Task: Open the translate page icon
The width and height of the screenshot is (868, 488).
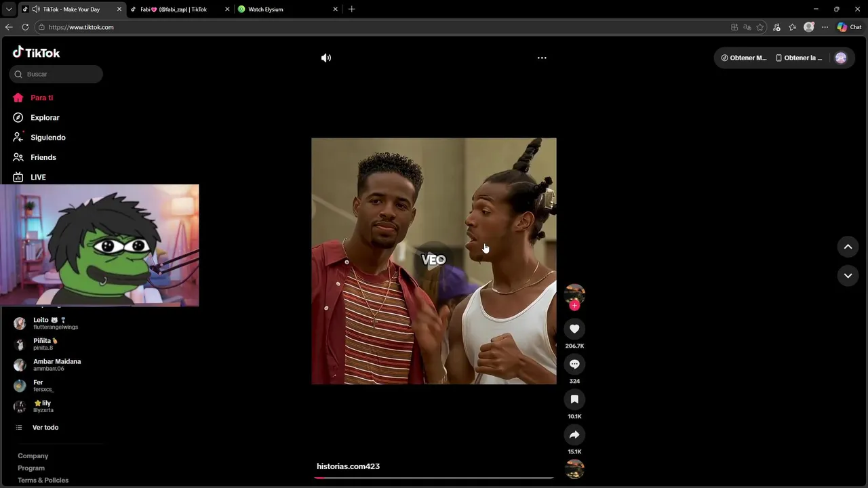Action: point(747,27)
